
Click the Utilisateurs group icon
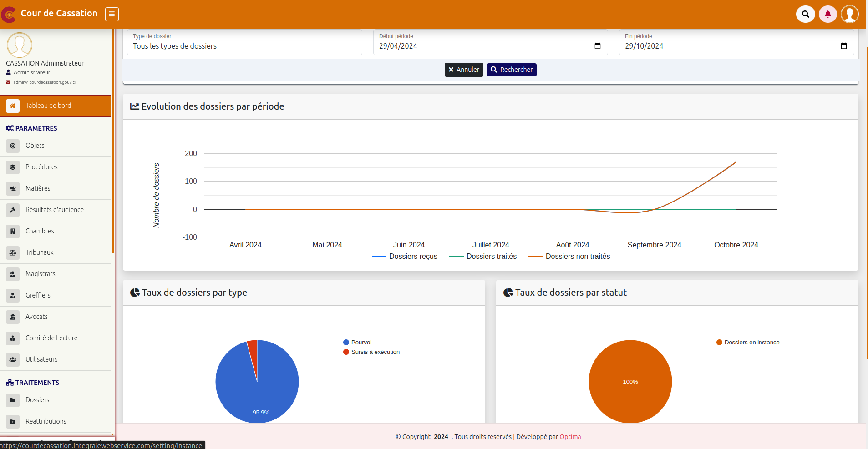13,360
